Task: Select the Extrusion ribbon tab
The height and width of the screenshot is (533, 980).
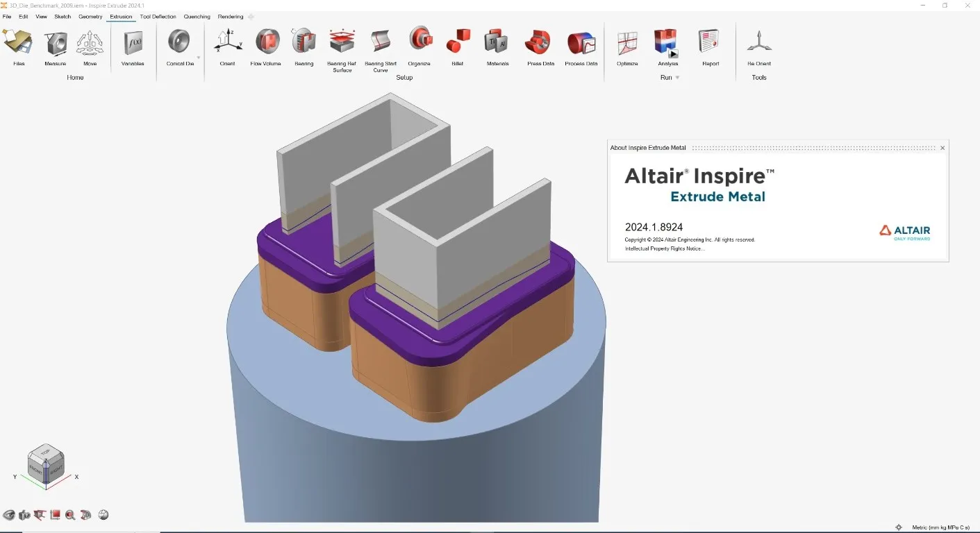Action: tap(121, 17)
